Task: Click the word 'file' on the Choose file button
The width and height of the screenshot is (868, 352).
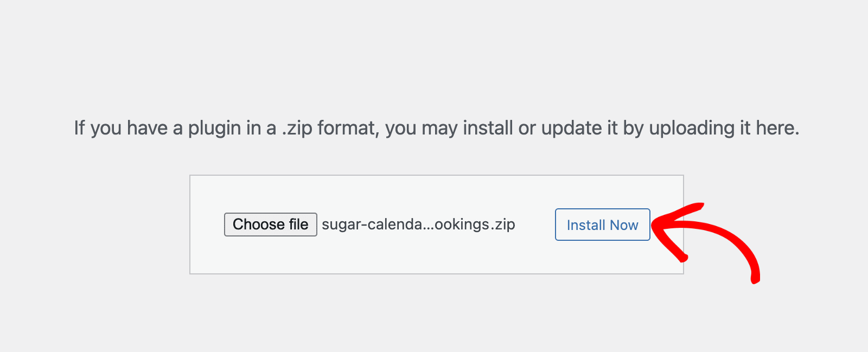Action: click(x=298, y=225)
